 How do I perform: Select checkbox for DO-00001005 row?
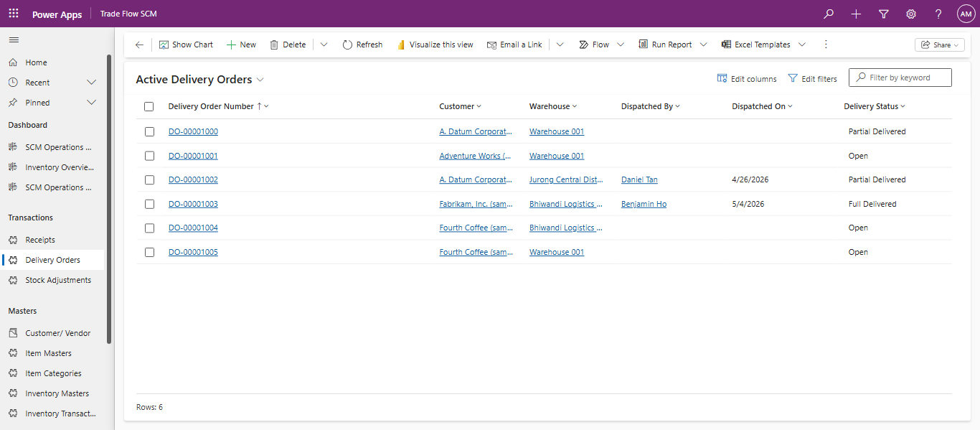click(x=149, y=252)
